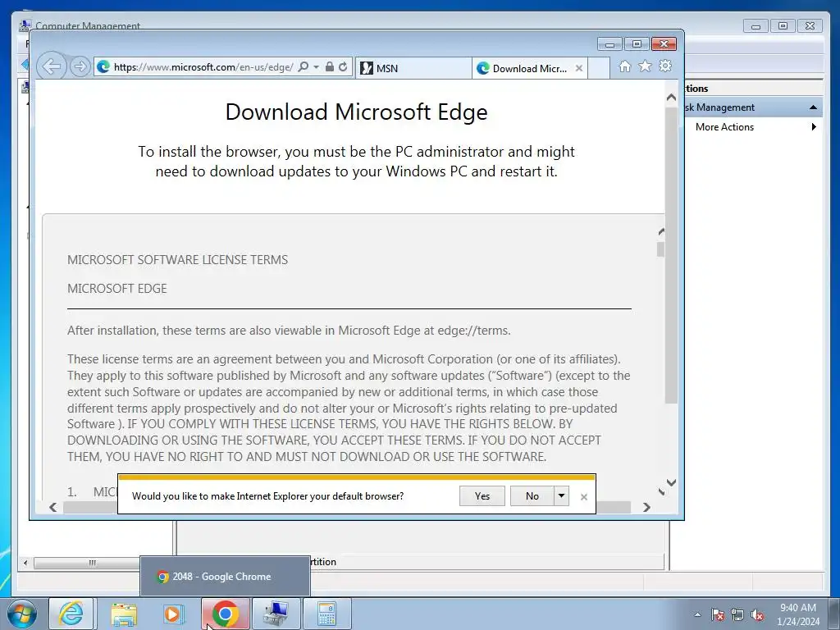The width and height of the screenshot is (840, 630).
Task: Open the address bar autocomplete dropdown arrow
Action: 316,67
